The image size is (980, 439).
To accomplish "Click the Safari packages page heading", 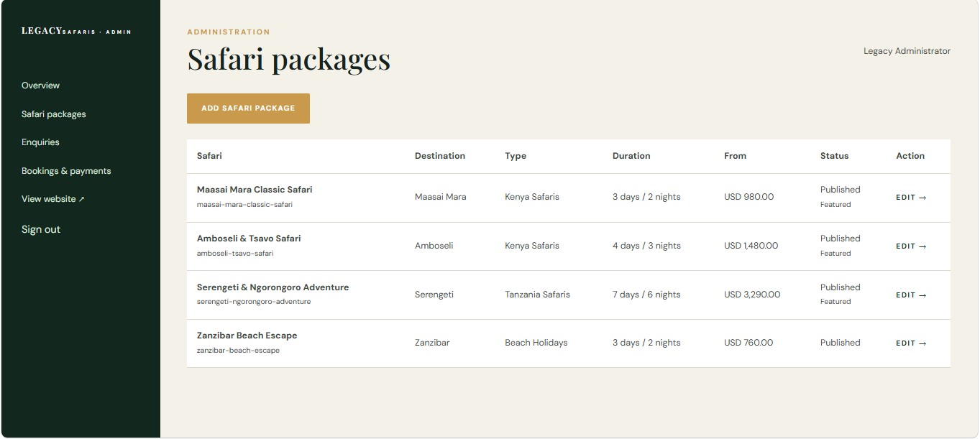I will [289, 60].
